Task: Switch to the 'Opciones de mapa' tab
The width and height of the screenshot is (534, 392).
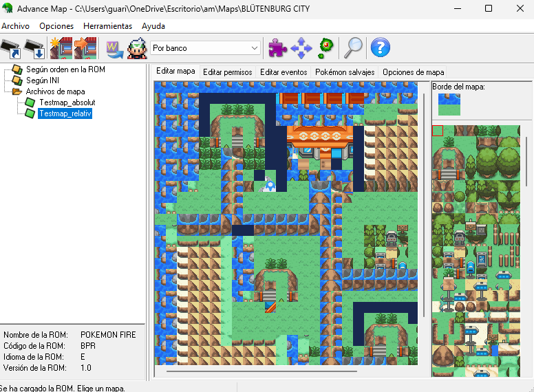Action: [413, 72]
